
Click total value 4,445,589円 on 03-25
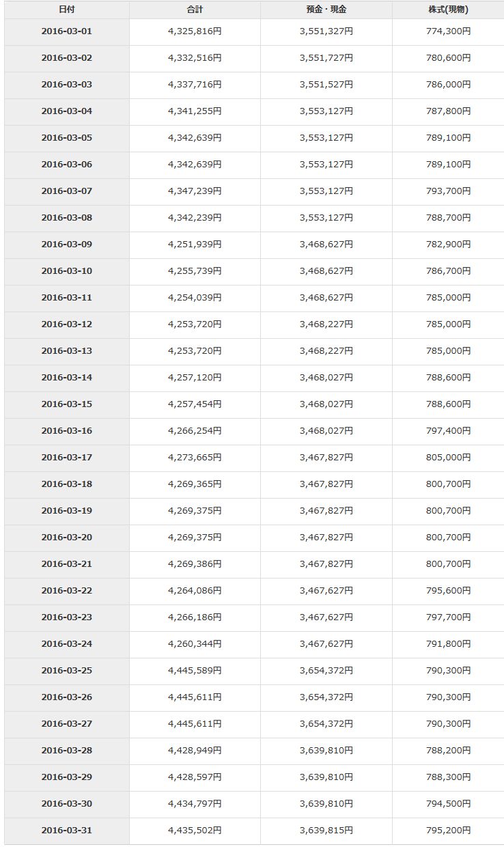[x=195, y=671]
